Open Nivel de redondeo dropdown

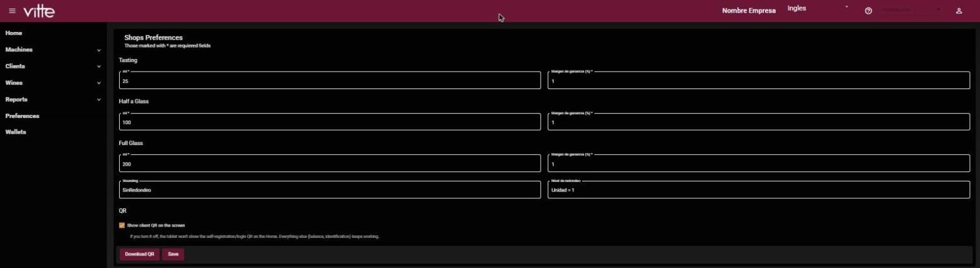click(759, 190)
